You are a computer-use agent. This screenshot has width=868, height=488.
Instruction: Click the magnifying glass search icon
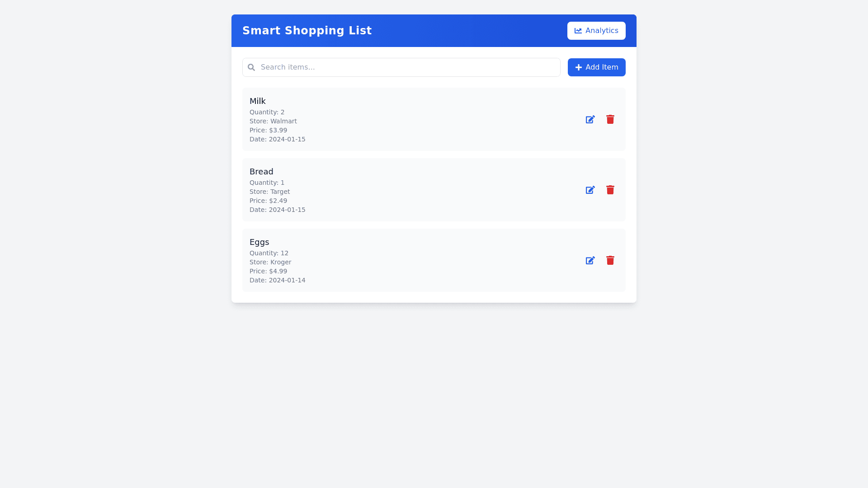pyautogui.click(x=251, y=67)
